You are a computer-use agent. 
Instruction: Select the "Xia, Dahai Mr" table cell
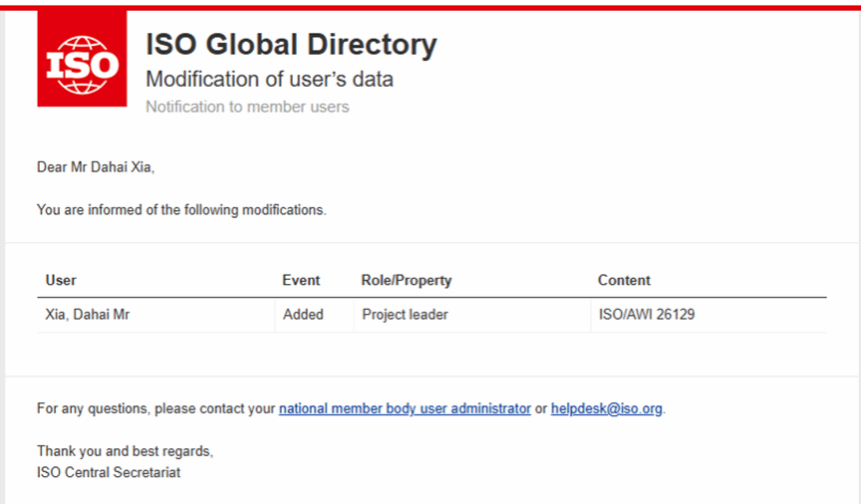pos(88,315)
